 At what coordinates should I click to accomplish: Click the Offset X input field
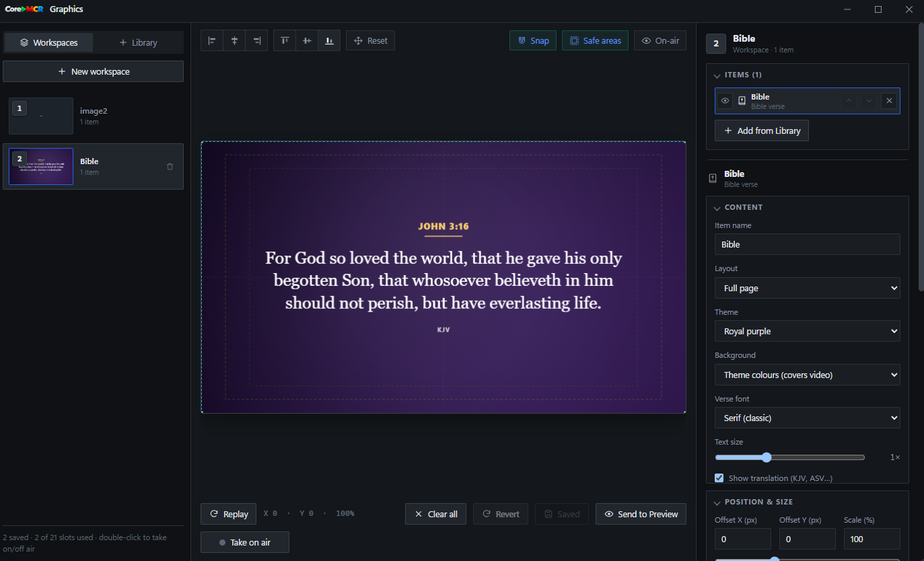click(x=743, y=539)
